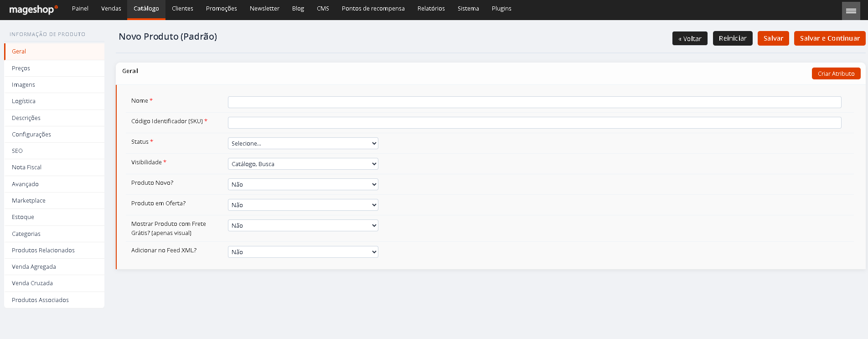Viewport: 868px width, 339px height.
Task: Select the Logística sidebar tab
Action: coord(54,101)
